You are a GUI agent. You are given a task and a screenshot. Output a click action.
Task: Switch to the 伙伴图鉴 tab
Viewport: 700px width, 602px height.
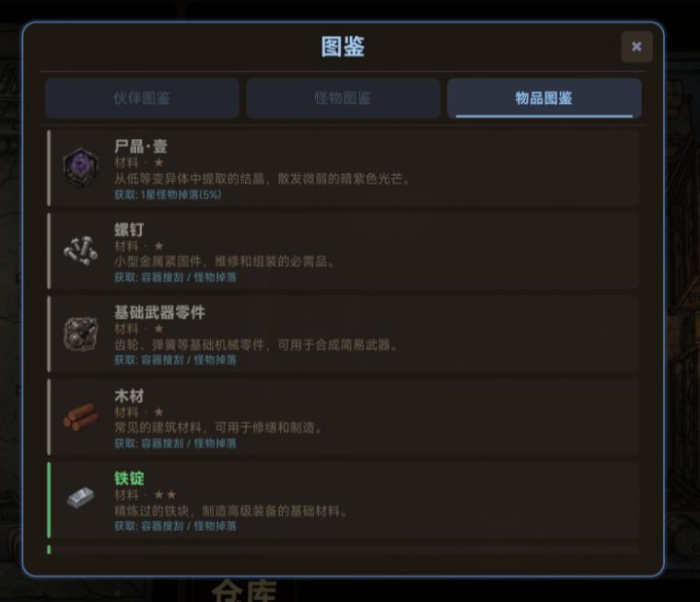142,98
